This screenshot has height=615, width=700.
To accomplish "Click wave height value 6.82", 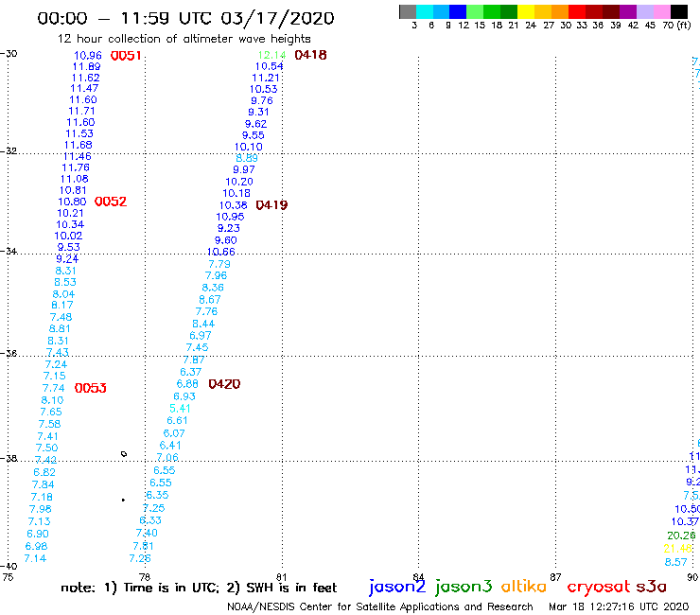I will [x=44, y=472].
